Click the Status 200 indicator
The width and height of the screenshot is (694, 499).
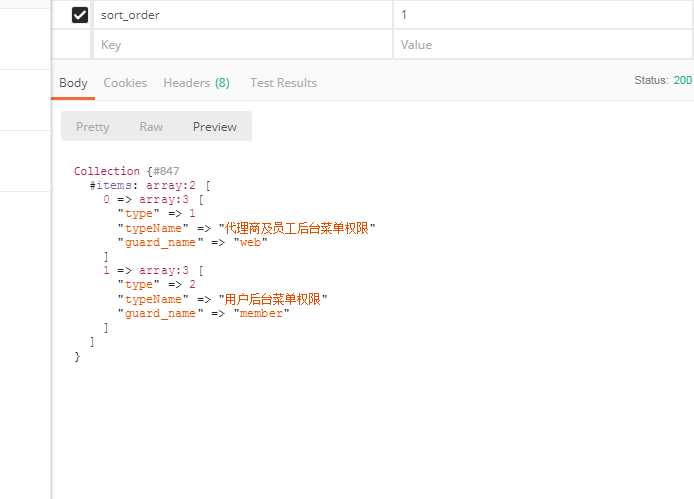point(663,80)
